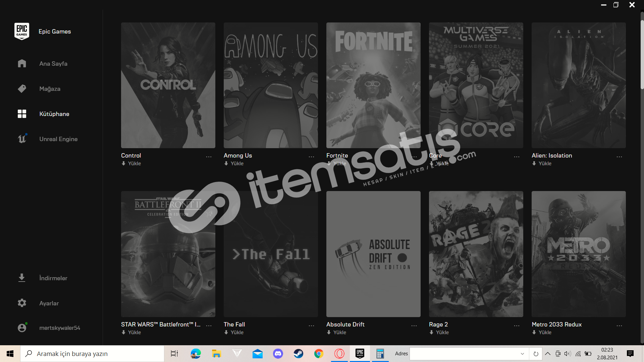Screen dimensions: 644x362
Task: Select the Alien: Isolation game cover
Action: 579,85
